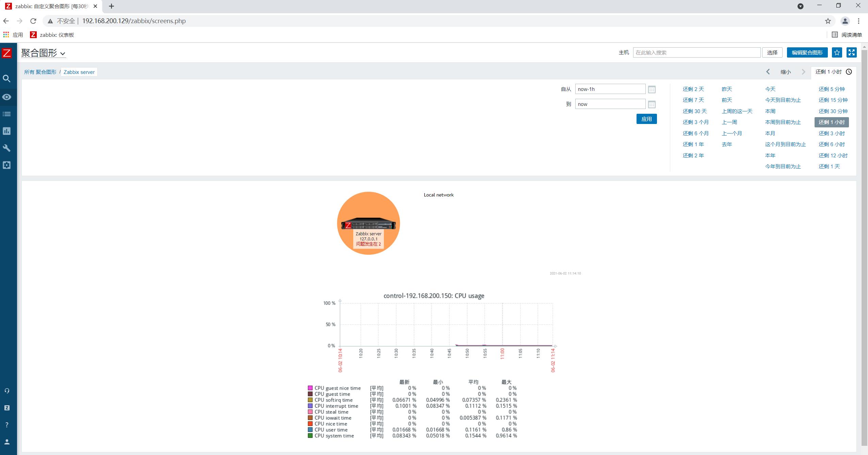Click the 缩小 zoom out button
Screen dimensions: 868x455
click(x=786, y=72)
